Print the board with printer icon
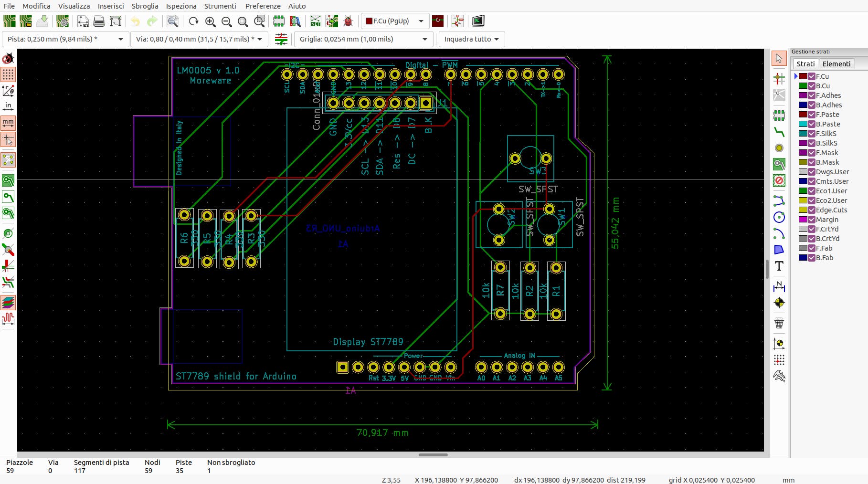The width and height of the screenshot is (868, 484). pos(99,21)
